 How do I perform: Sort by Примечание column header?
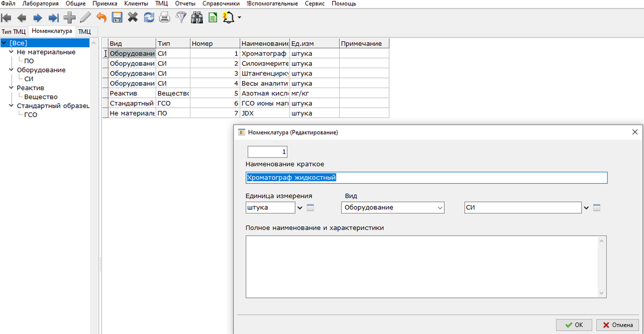364,43
